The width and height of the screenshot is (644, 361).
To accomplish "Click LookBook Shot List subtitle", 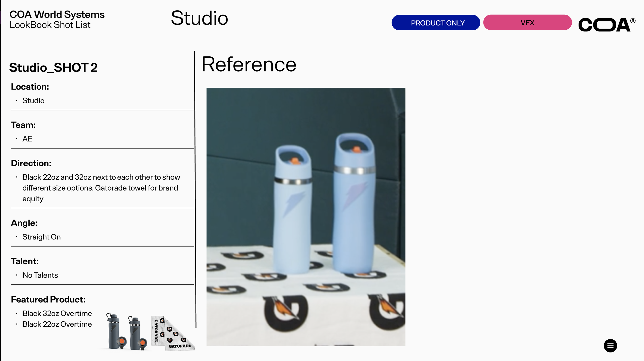I will (x=50, y=25).
